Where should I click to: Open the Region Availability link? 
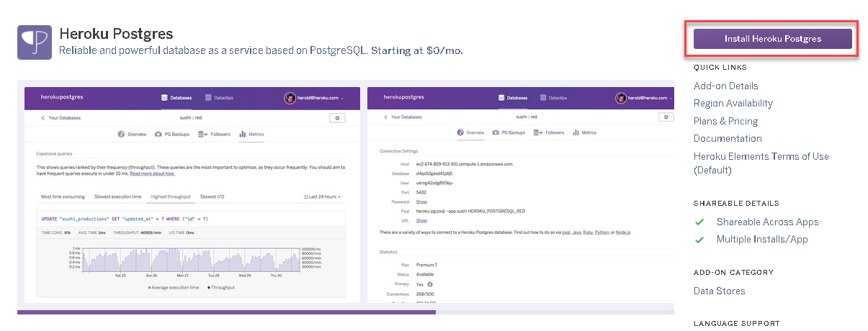[x=733, y=104]
